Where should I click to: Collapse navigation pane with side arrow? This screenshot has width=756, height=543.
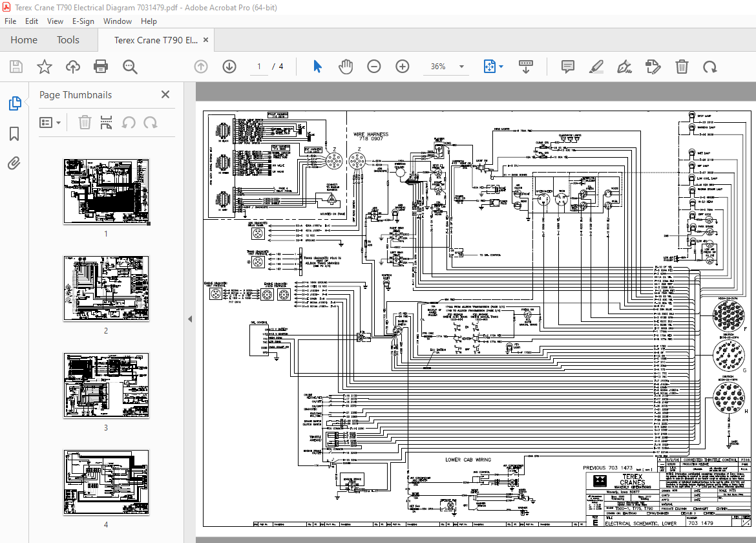(190, 319)
